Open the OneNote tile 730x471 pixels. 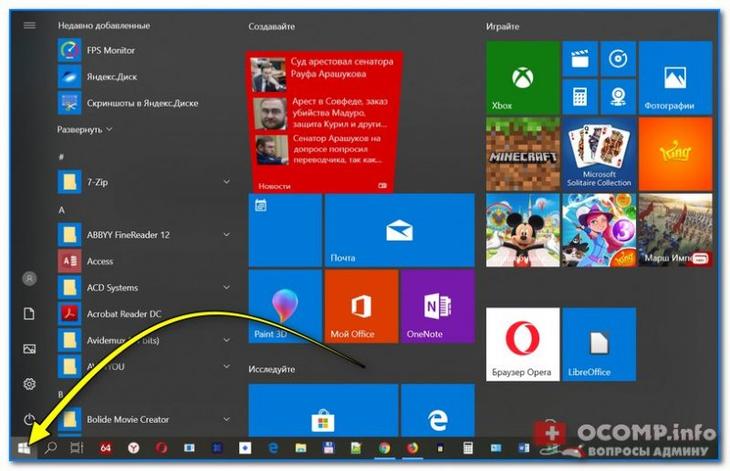438,307
